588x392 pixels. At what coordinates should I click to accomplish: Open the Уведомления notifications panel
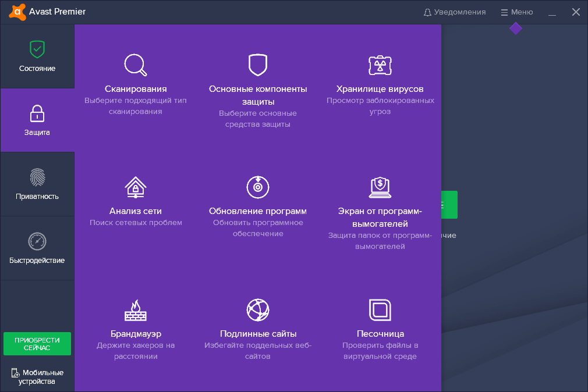pyautogui.click(x=455, y=12)
